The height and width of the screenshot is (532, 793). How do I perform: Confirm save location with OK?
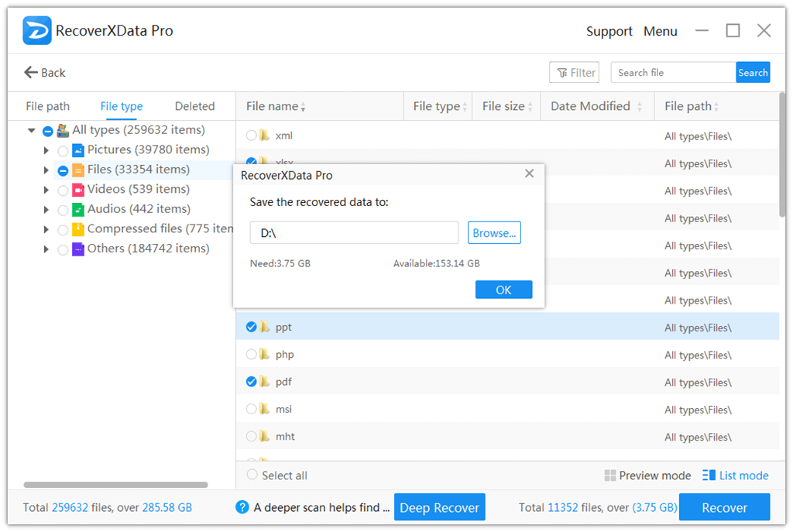(x=503, y=289)
